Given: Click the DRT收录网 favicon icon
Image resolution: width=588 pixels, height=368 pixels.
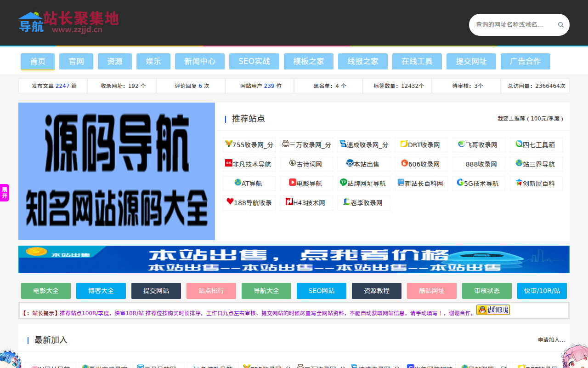Looking at the screenshot, I should [404, 144].
